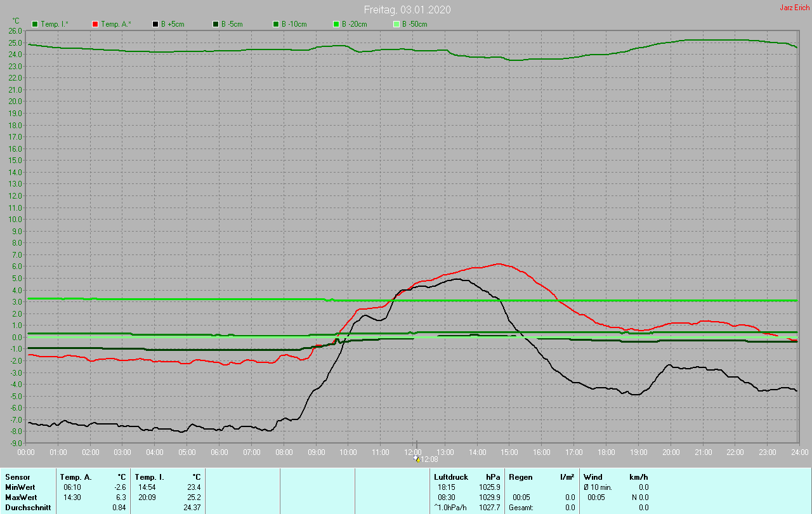
Task: Click the 6.3 maximum outside temperature
Action: pyautogui.click(x=121, y=498)
